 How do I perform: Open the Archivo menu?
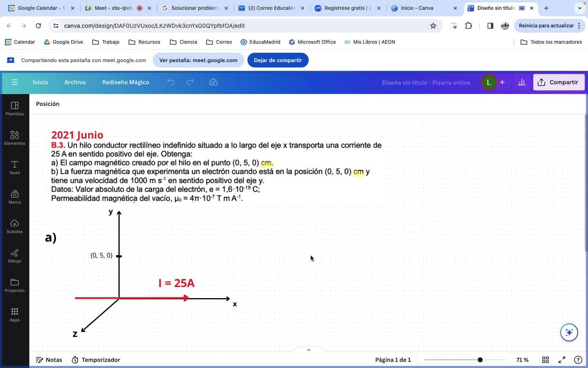(x=75, y=82)
